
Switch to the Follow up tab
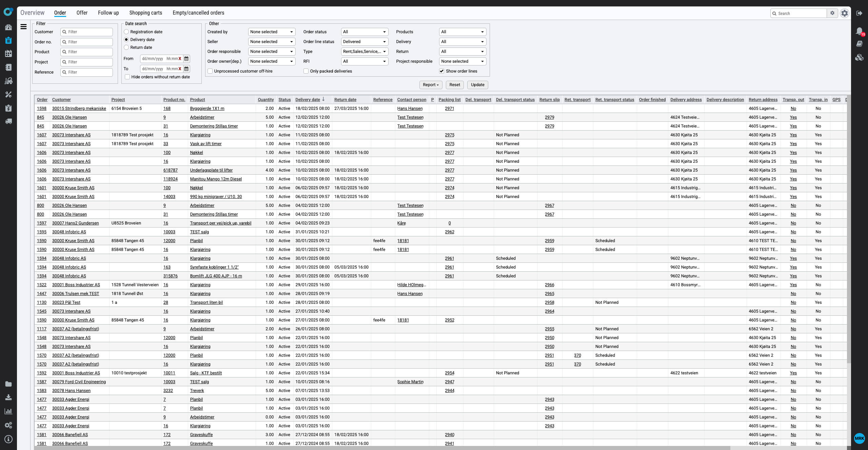(x=108, y=13)
